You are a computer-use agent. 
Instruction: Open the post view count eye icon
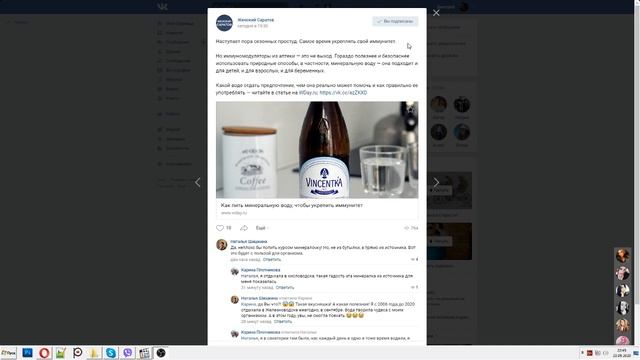407,228
